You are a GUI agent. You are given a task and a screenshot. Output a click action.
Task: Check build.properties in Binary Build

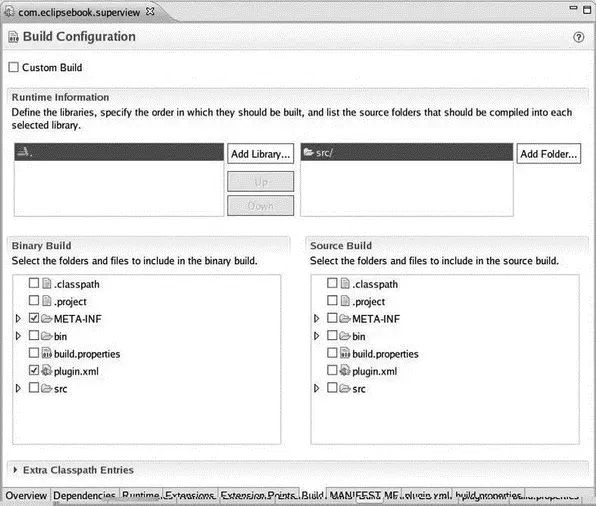(x=34, y=352)
